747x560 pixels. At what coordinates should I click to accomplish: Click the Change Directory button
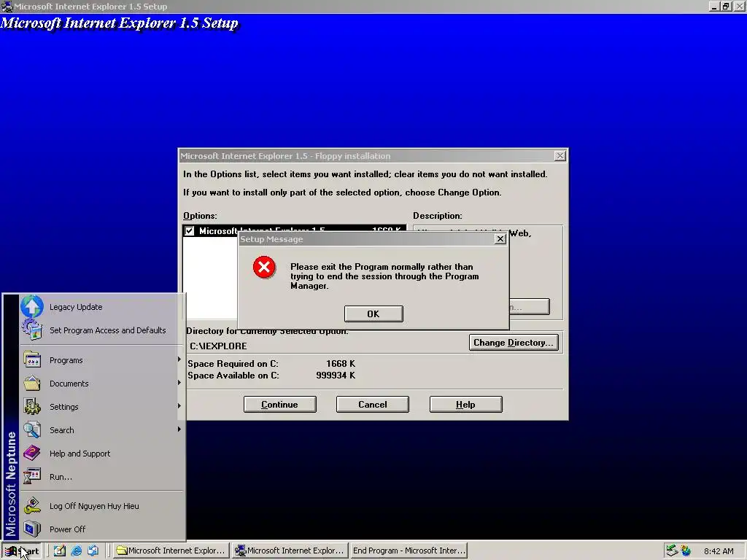point(513,343)
